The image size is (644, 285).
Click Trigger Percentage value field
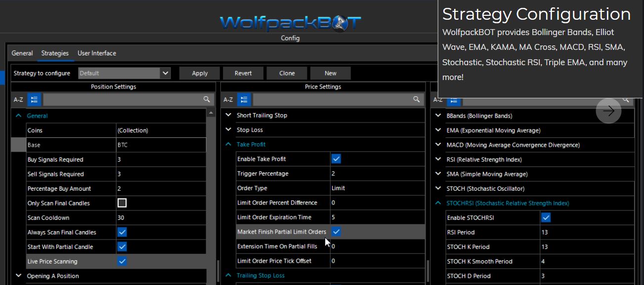(378, 173)
